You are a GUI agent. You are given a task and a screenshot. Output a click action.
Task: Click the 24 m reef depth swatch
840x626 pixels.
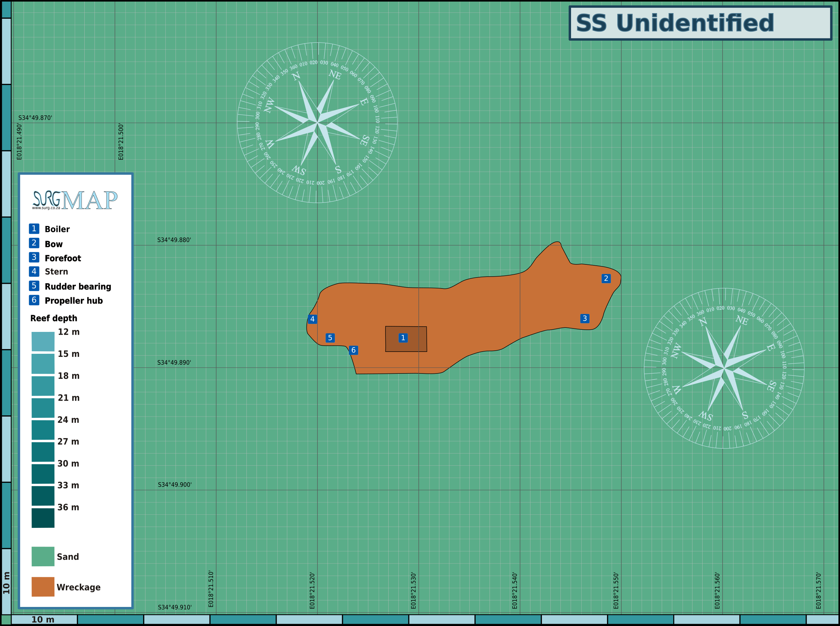click(43, 430)
